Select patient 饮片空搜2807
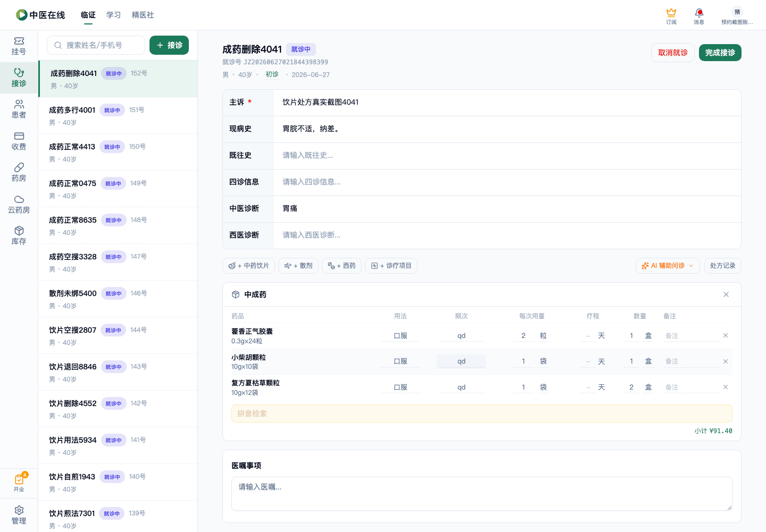The width and height of the screenshot is (766, 532). coord(118,335)
